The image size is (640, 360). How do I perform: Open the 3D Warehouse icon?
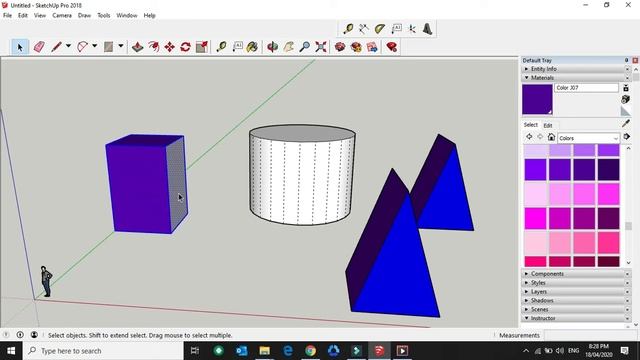coord(340,47)
